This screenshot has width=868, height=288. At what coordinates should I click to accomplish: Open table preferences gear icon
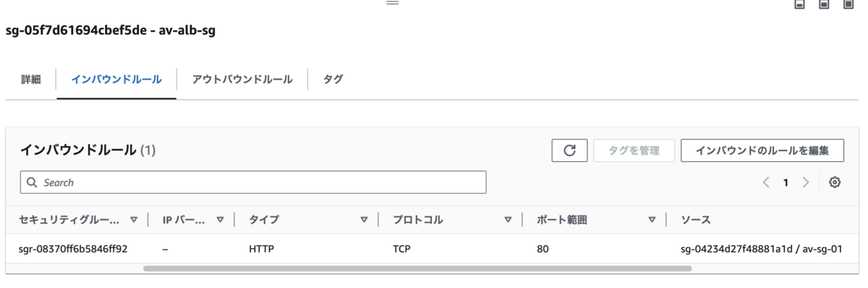835,182
